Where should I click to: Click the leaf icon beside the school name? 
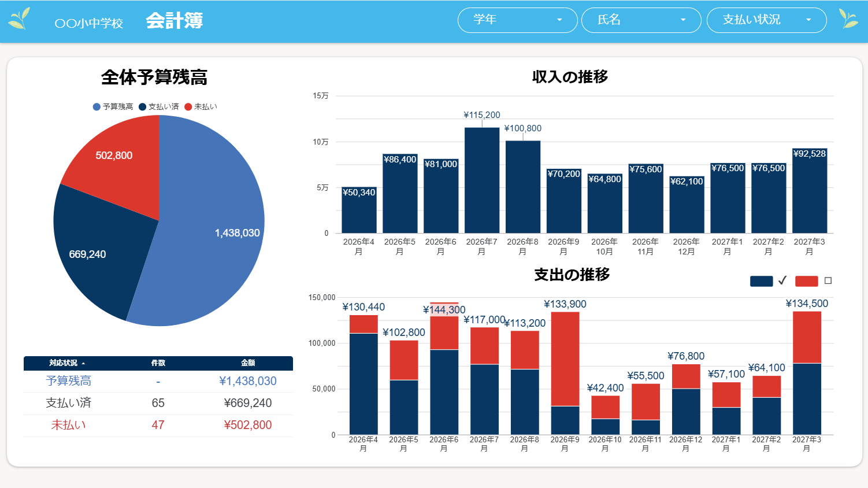coord(19,19)
